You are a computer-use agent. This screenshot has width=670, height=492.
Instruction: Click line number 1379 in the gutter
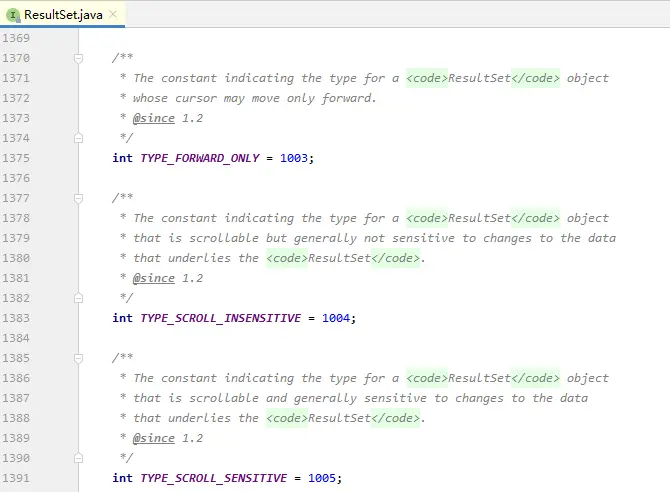click(16, 238)
